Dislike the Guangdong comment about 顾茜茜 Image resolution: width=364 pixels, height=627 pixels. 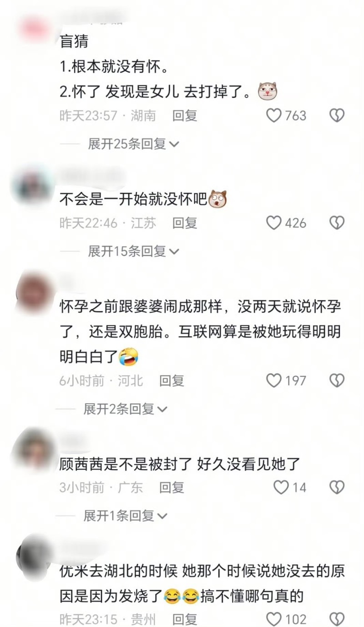[337, 487]
